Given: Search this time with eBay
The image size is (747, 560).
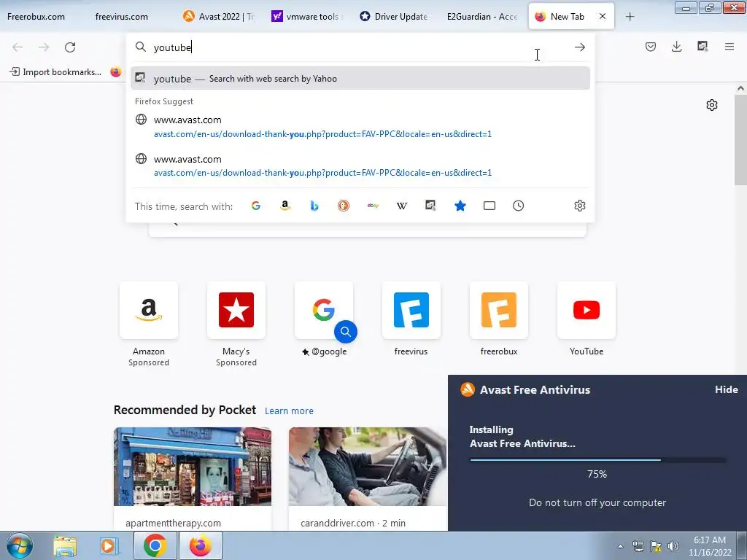Looking at the screenshot, I should pos(373,206).
